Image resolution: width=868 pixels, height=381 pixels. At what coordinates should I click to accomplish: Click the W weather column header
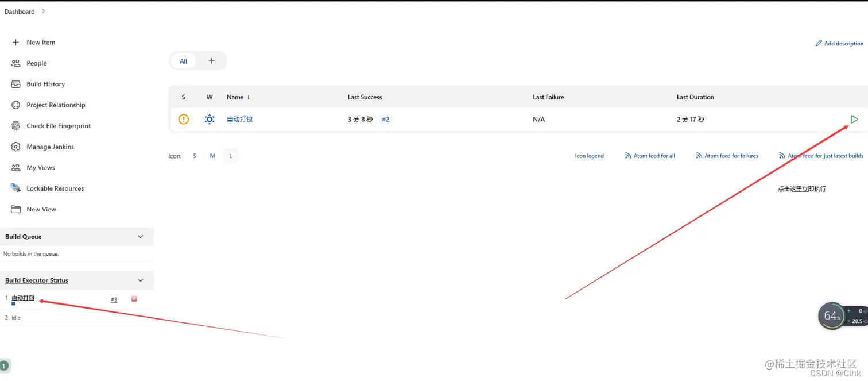(x=210, y=97)
